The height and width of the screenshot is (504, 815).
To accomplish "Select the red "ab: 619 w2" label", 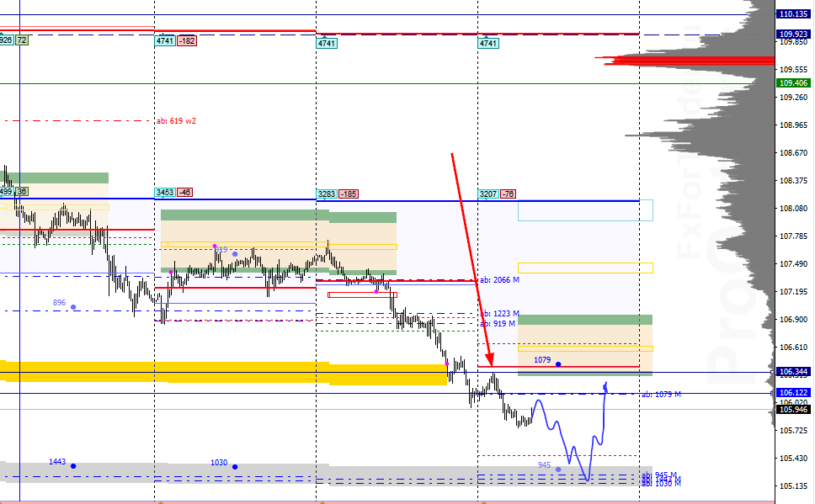I will point(176,121).
